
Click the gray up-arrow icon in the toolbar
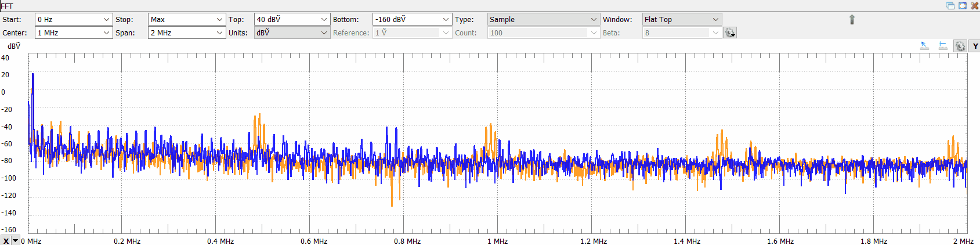coord(852,20)
